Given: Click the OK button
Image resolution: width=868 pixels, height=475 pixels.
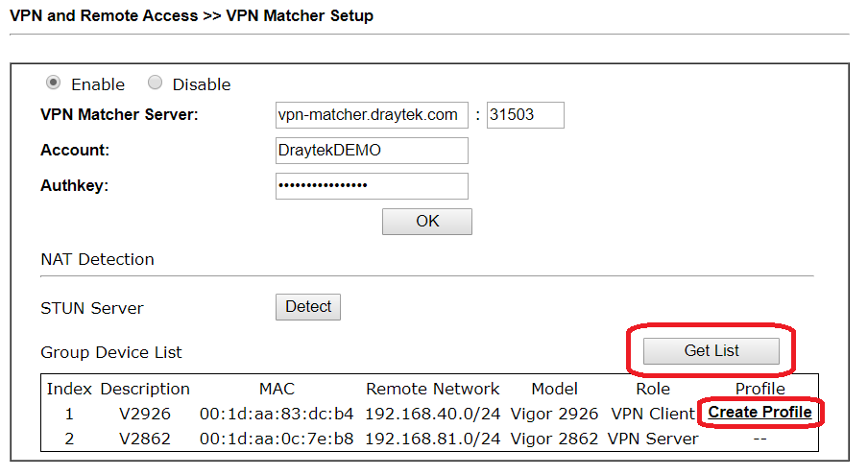Looking at the screenshot, I should pyautogui.click(x=427, y=222).
